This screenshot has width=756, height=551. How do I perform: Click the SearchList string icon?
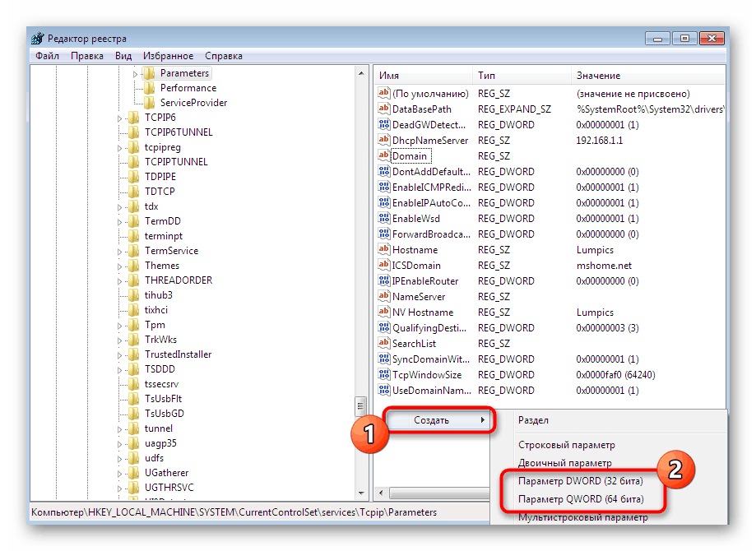384,343
